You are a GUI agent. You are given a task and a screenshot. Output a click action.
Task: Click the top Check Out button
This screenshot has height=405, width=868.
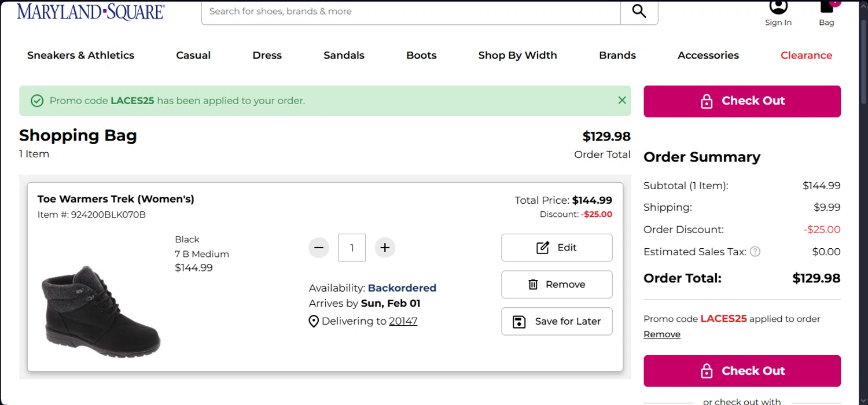[x=742, y=101]
